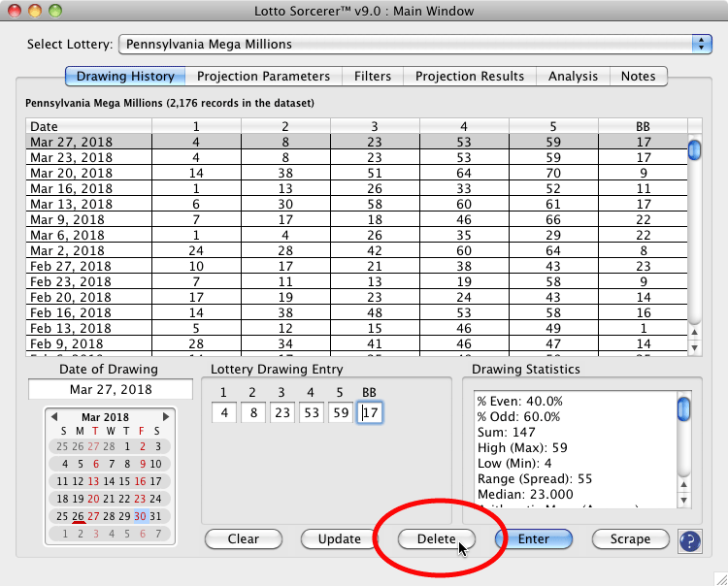Switch to Projection Results tab
The width and height of the screenshot is (728, 586).
[470, 76]
